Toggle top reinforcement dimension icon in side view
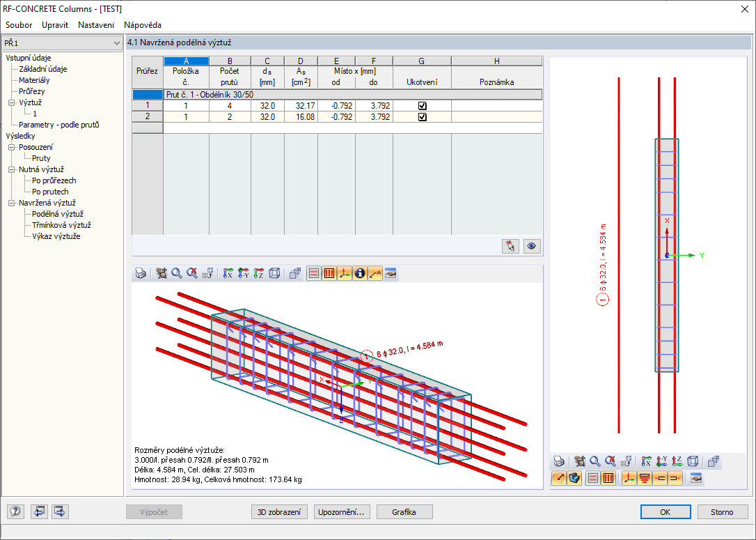Screen dimensions: 756x540 (x=645, y=478)
